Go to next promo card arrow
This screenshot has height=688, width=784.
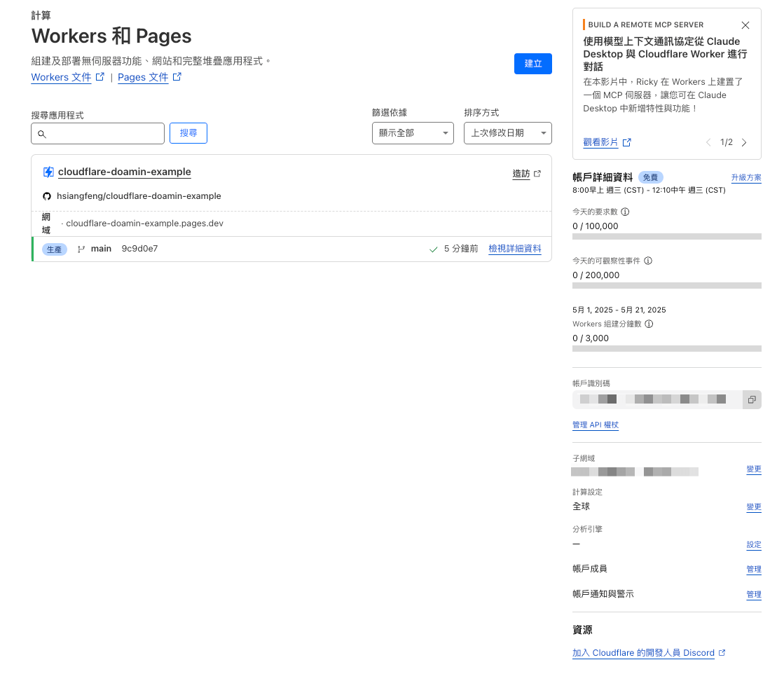click(744, 142)
